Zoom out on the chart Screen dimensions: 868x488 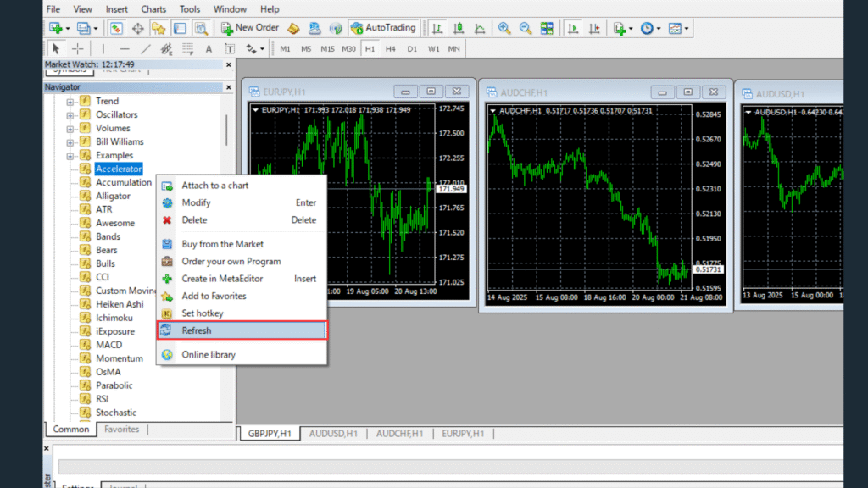pyautogui.click(x=526, y=28)
